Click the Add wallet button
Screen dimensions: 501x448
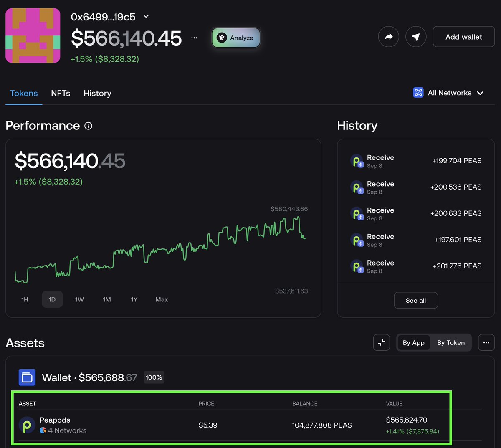[x=464, y=37]
